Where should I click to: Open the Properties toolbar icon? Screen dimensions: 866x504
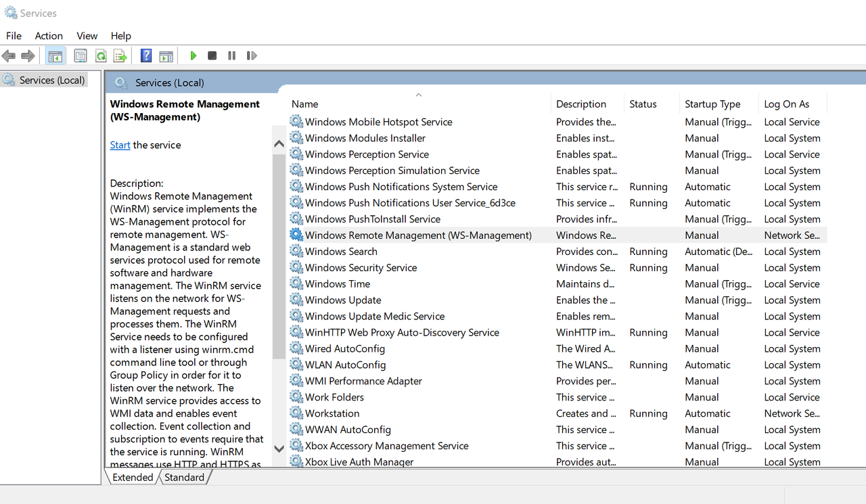(81, 55)
